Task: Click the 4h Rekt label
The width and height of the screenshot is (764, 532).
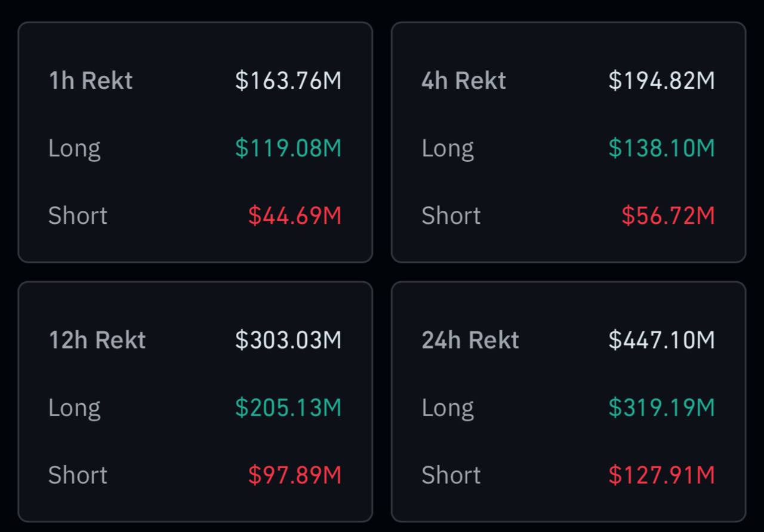Action: [464, 81]
